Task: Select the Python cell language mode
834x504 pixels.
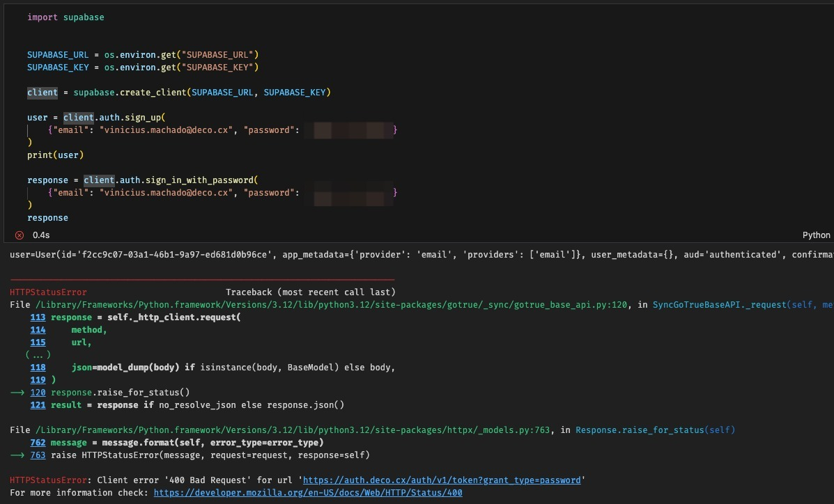Action: [816, 235]
